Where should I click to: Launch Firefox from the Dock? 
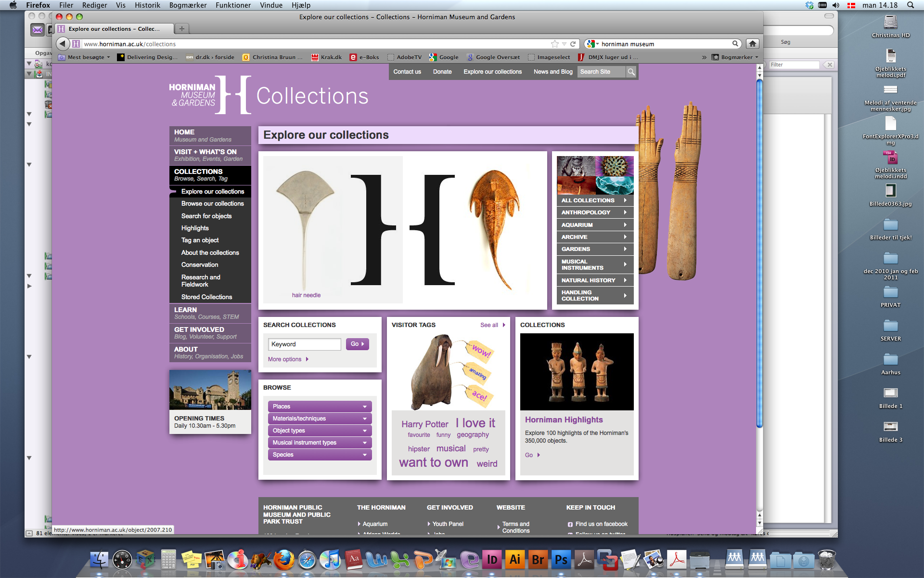[284, 560]
